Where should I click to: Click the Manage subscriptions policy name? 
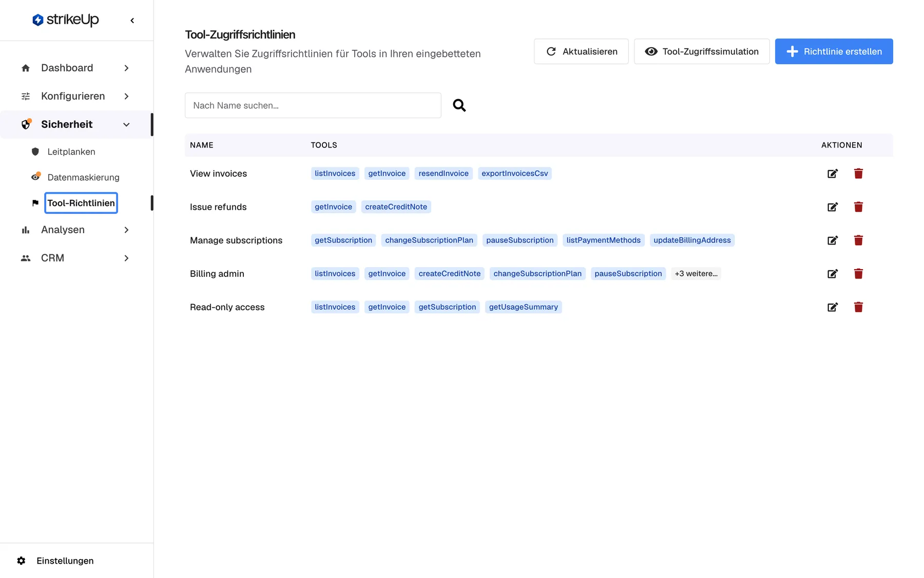click(x=236, y=240)
